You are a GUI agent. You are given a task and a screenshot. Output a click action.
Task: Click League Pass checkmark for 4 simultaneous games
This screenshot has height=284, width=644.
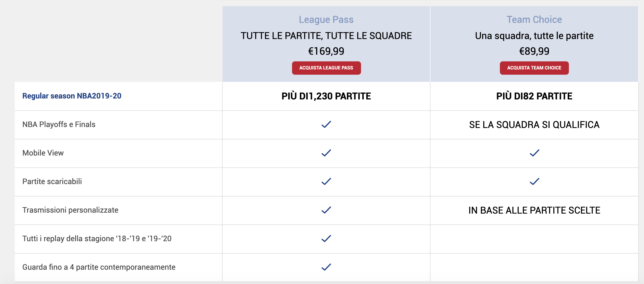point(326,267)
